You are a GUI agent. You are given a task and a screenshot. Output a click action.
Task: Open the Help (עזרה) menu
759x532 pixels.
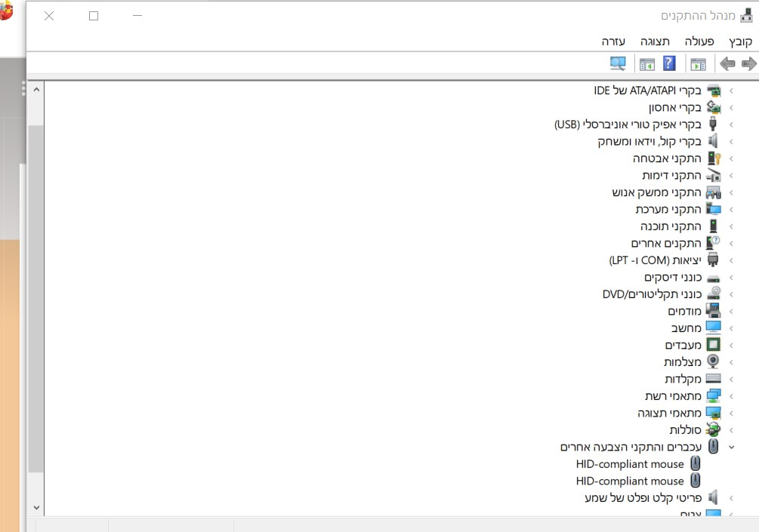pos(613,42)
